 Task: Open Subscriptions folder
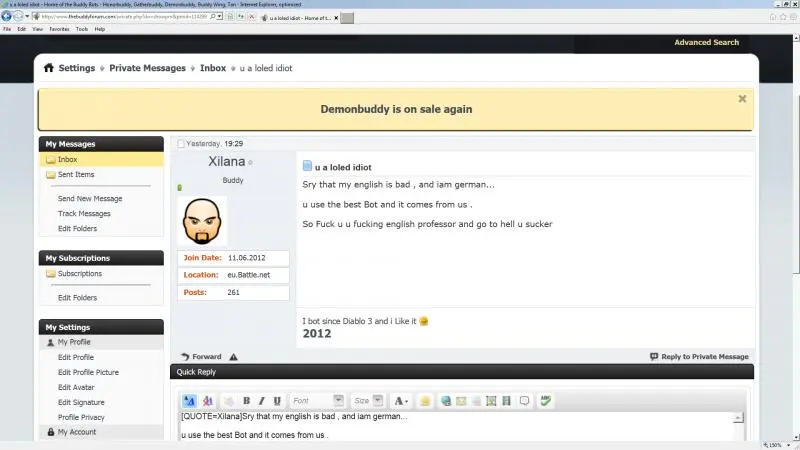(80, 273)
